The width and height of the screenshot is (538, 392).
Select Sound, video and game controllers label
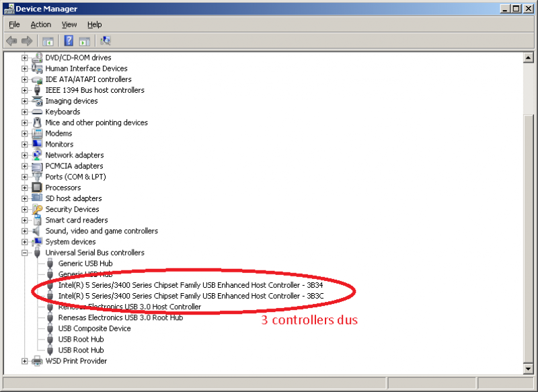tap(102, 231)
